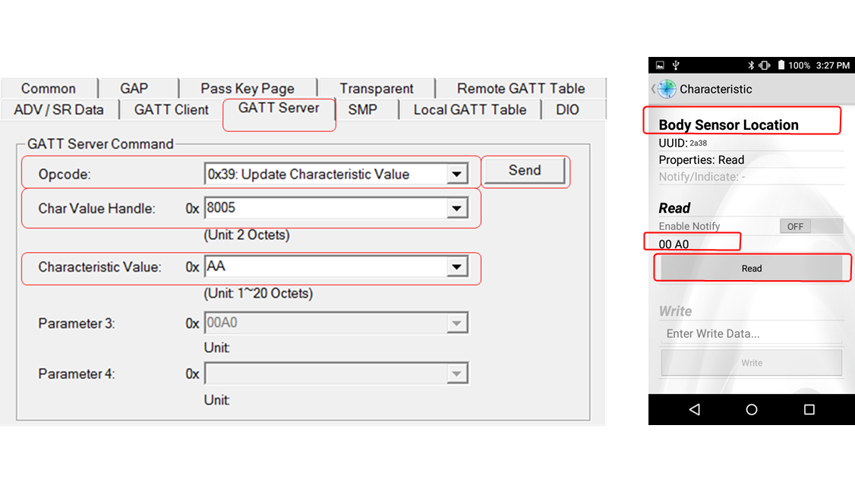
Task: Tap the Bluetooth icon in phone status bar
Action: [750, 65]
